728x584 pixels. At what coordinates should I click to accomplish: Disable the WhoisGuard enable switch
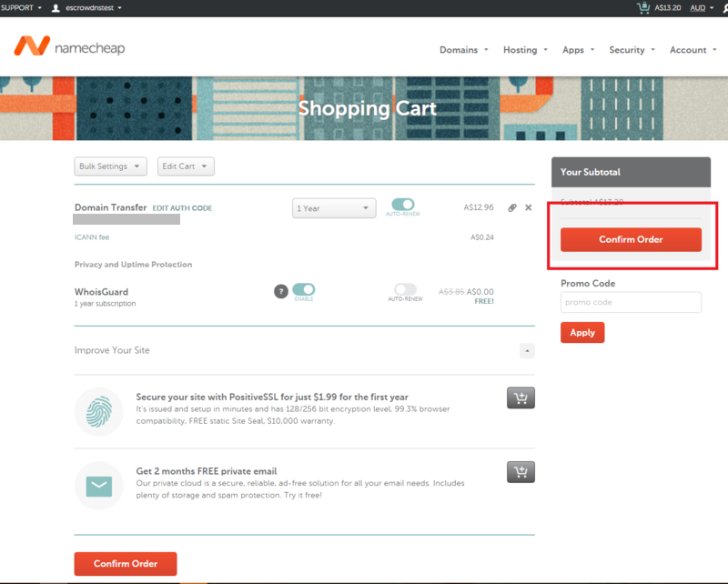pos(304,290)
